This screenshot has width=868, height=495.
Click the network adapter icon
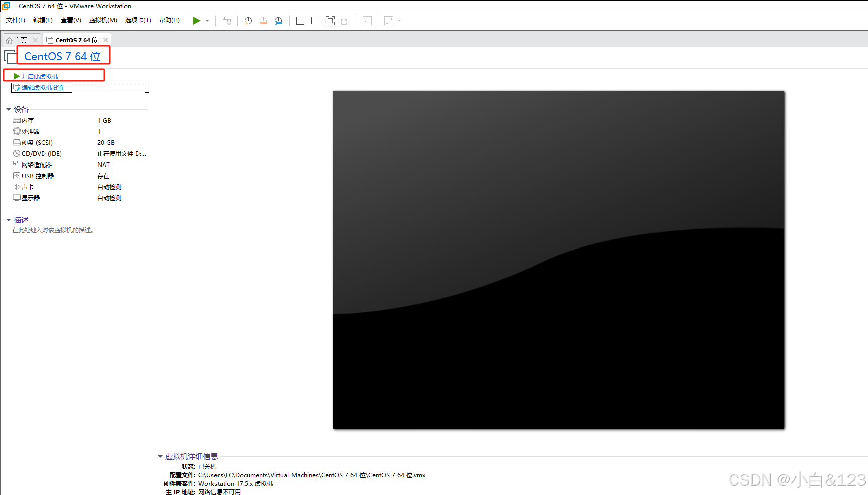tap(17, 164)
